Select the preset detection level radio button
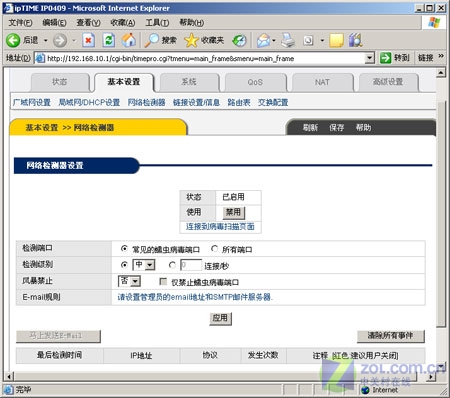 coord(124,265)
